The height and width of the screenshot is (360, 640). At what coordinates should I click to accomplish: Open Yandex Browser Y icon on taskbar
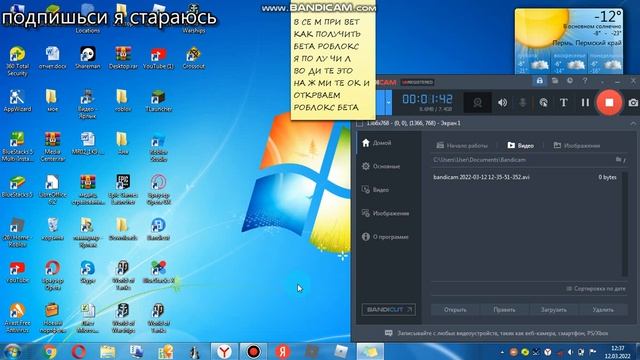pos(224,351)
